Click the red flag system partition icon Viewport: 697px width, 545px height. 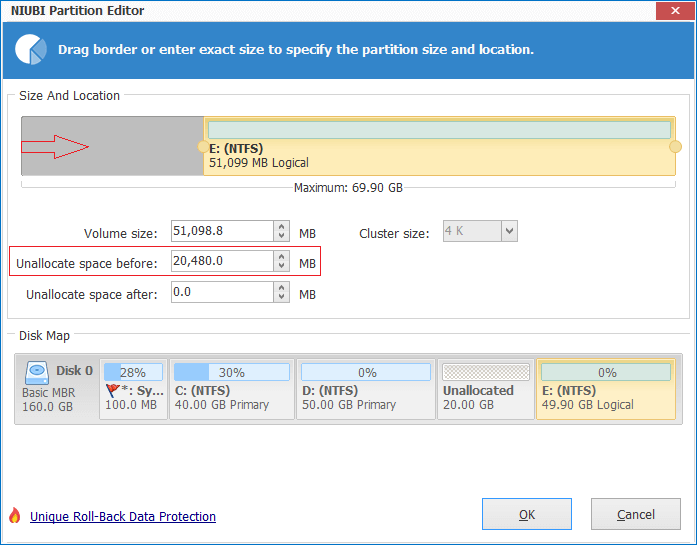click(115, 391)
